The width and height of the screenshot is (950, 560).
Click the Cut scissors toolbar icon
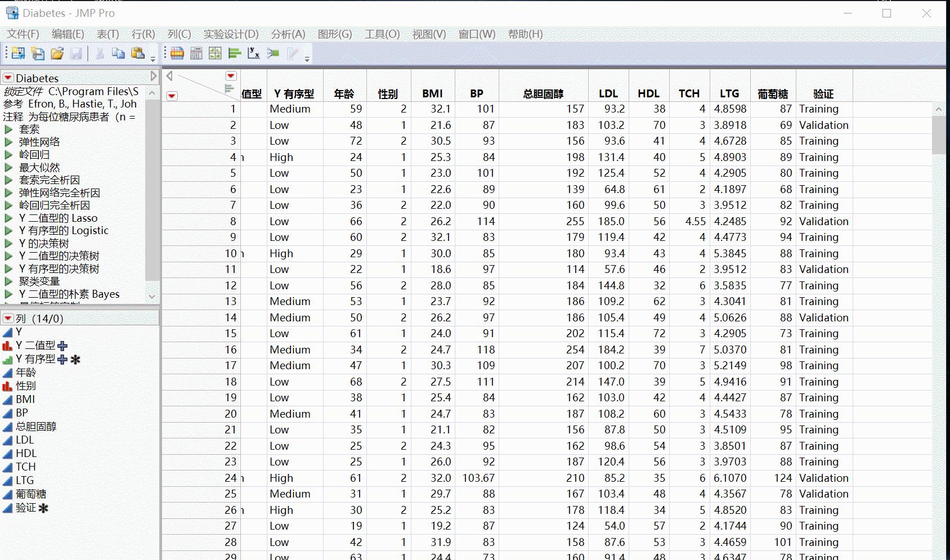click(x=100, y=53)
